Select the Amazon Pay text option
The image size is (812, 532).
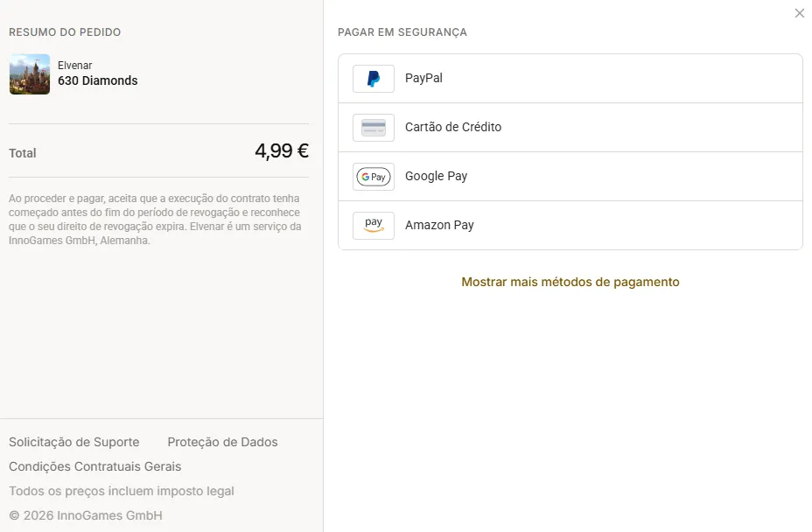pos(439,225)
